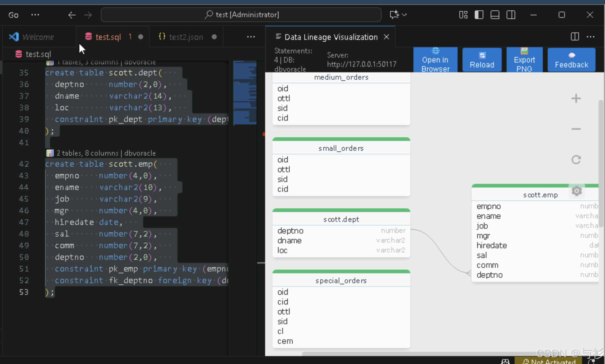The height and width of the screenshot is (364, 605).
Task: Go forward in navigation history
Action: coord(88,15)
